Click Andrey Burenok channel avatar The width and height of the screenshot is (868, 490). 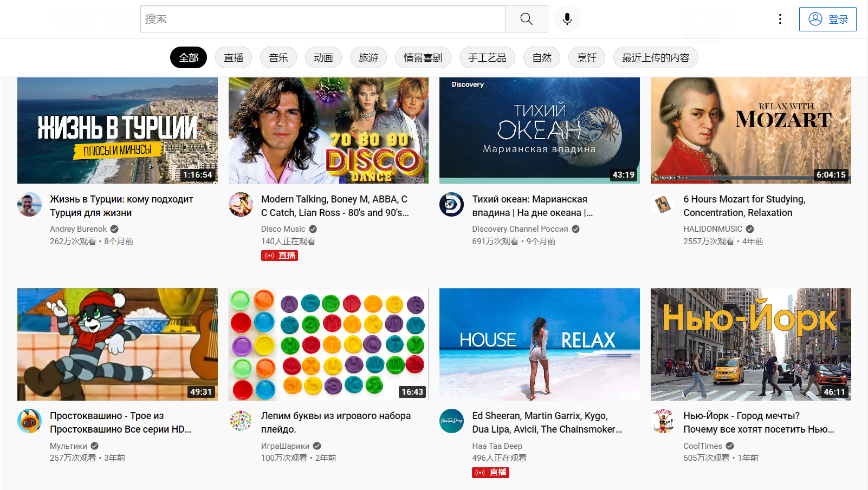pyautogui.click(x=29, y=205)
